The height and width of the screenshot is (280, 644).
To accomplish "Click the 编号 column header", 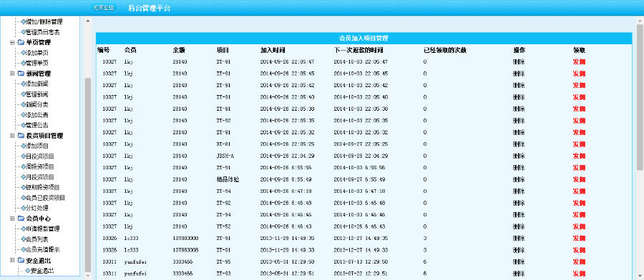I will pyautogui.click(x=104, y=50).
